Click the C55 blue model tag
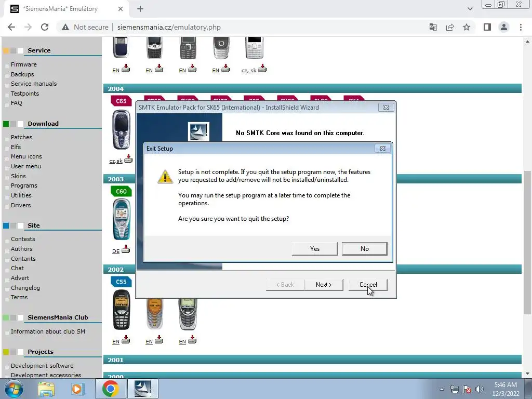Screen dimensions: 532x399 tap(121, 282)
